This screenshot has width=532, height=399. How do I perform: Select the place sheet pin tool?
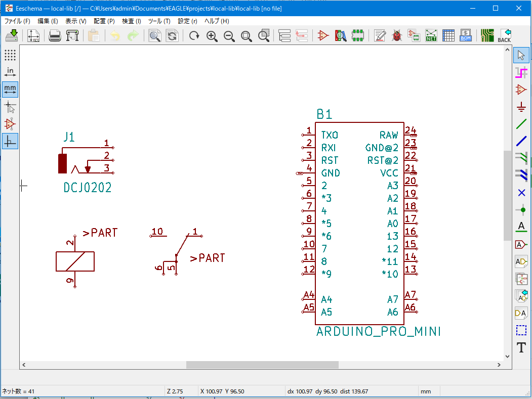pos(521,313)
